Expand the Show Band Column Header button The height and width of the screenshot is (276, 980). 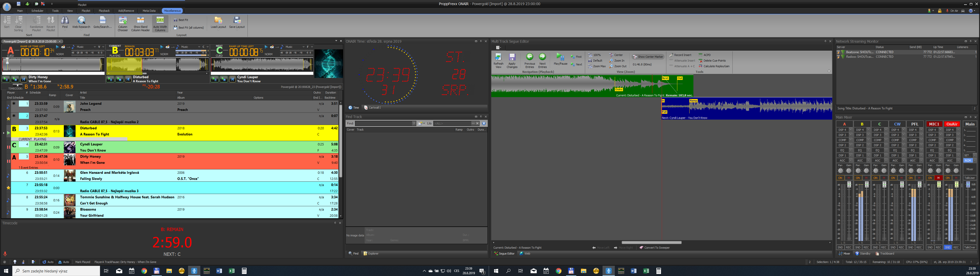point(140,24)
